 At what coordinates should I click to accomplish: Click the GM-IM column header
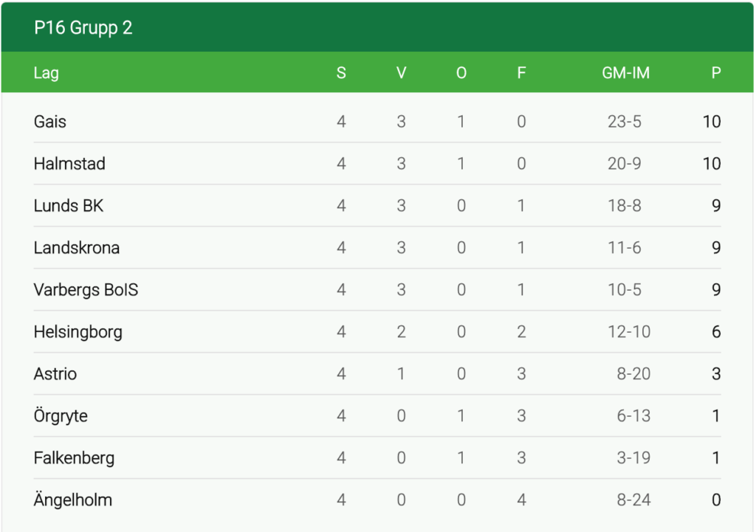[x=626, y=73]
